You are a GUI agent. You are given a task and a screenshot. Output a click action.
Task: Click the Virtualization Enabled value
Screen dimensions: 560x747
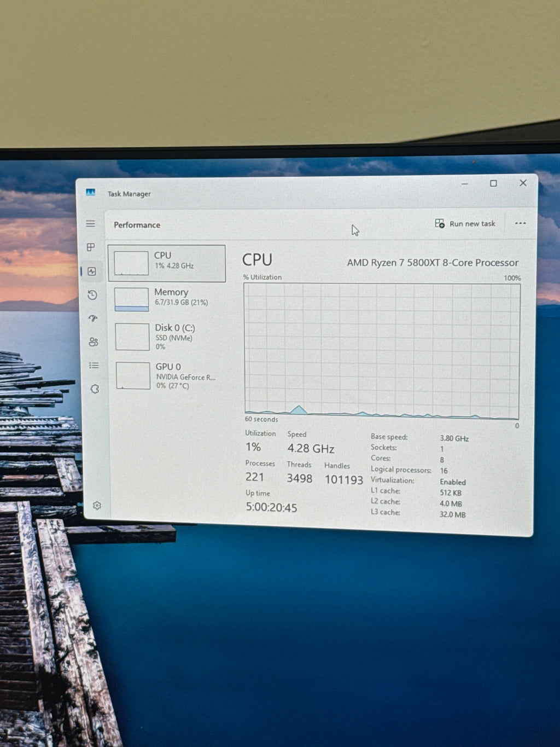coord(453,482)
